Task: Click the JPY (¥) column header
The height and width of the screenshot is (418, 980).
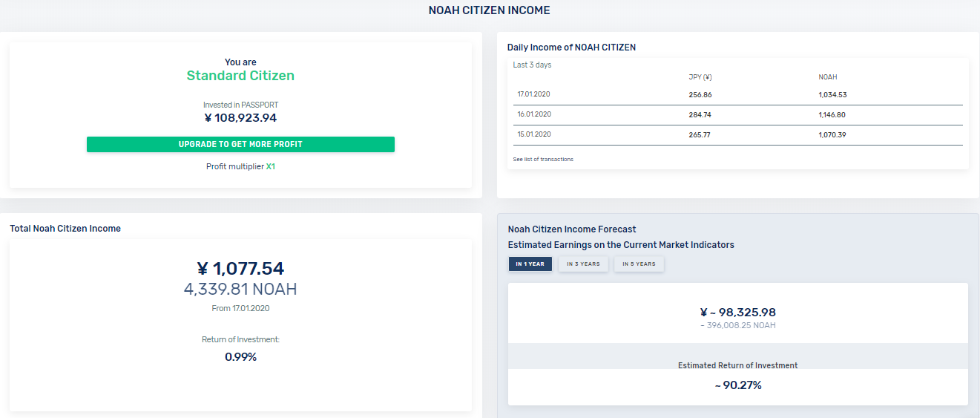Action: pos(700,77)
